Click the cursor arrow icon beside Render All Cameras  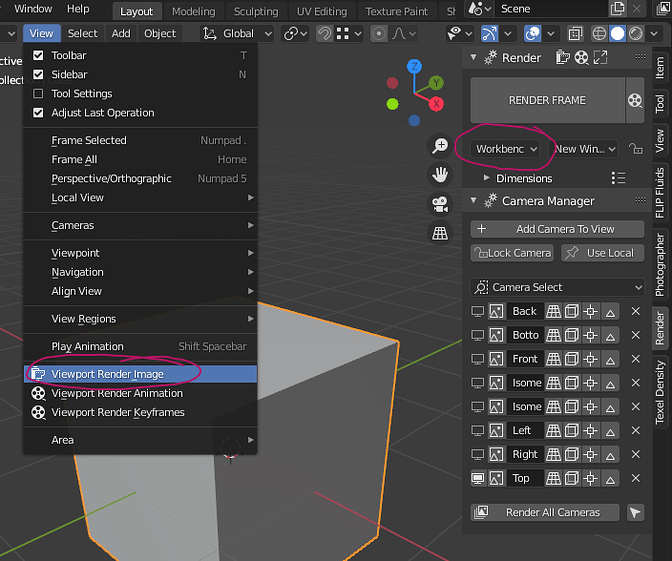[635, 513]
